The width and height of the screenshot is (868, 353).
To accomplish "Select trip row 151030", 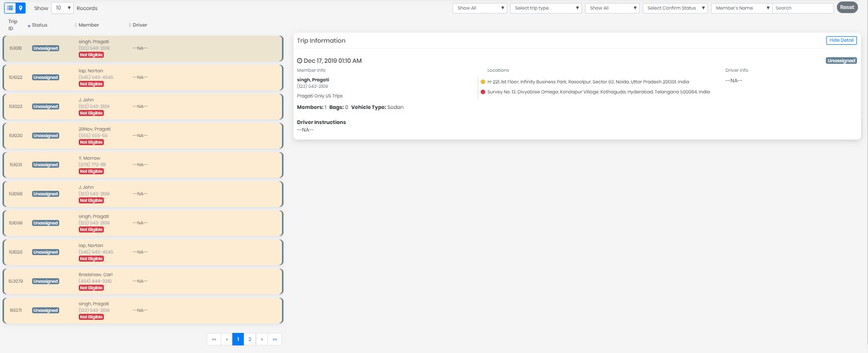I will tap(143, 136).
